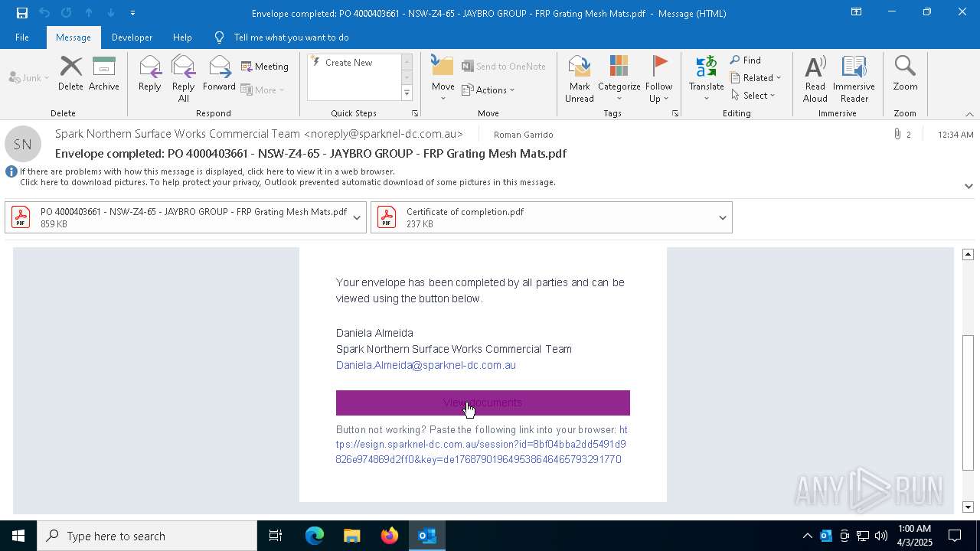
Task: Open the Select dropdown
Action: click(753, 95)
